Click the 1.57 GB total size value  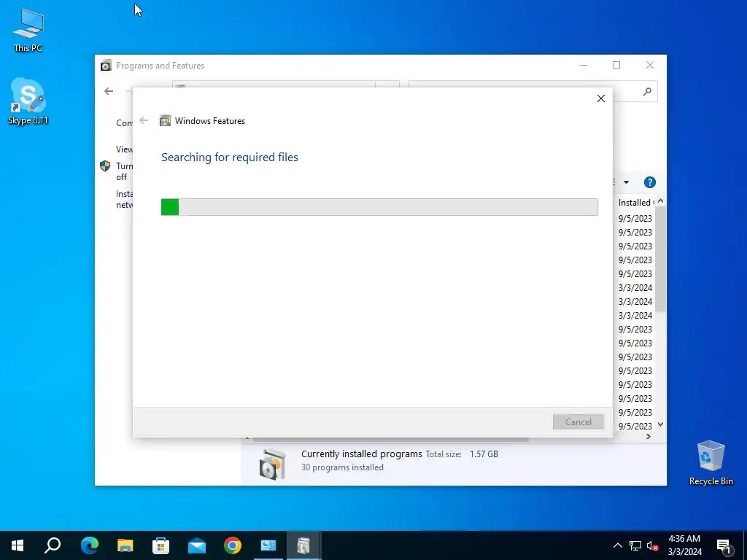tap(484, 454)
